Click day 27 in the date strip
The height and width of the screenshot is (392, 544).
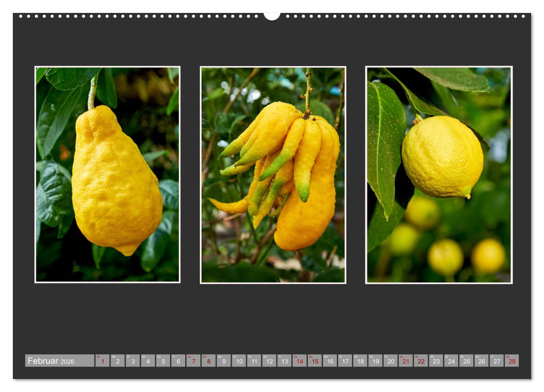tap(496, 361)
